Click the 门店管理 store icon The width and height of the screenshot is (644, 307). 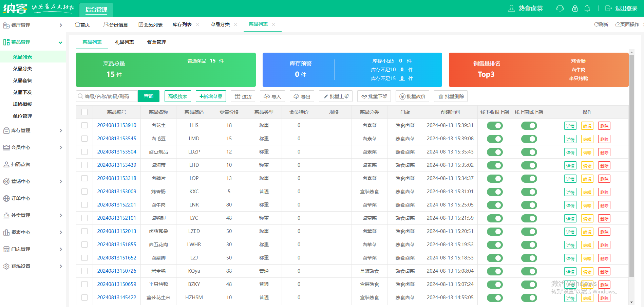(6, 249)
